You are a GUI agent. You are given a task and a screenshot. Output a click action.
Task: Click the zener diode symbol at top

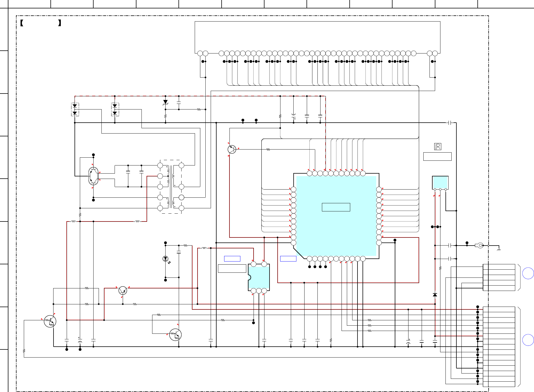click(x=165, y=102)
